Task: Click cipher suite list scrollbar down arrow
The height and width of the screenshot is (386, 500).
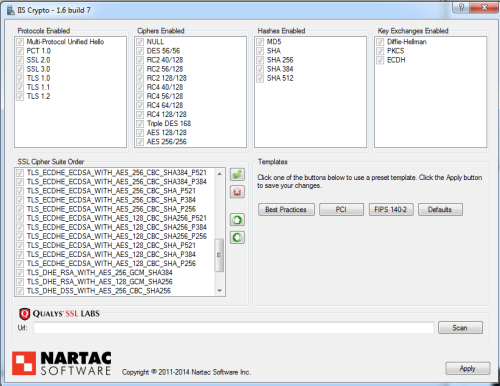Action: [219, 291]
